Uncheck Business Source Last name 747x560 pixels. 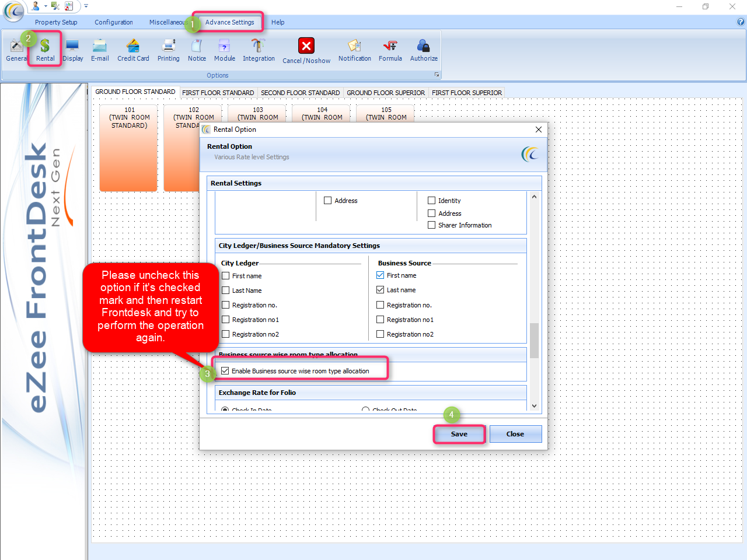pyautogui.click(x=381, y=290)
